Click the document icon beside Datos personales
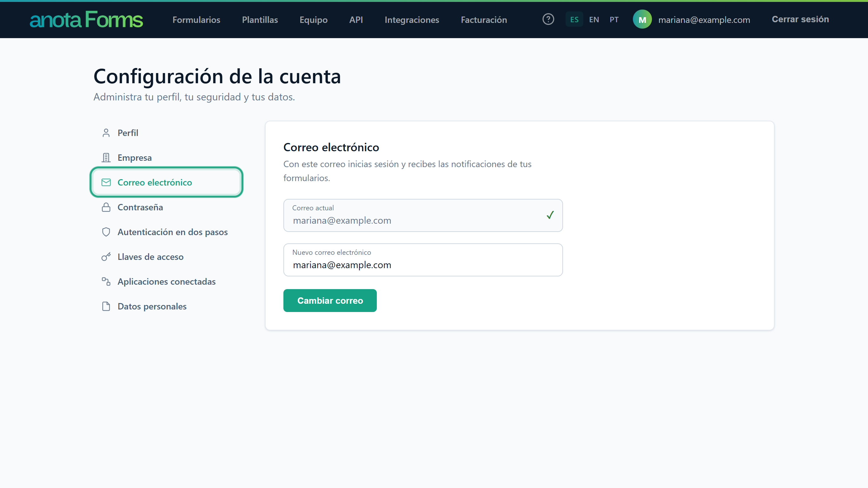 pyautogui.click(x=106, y=306)
